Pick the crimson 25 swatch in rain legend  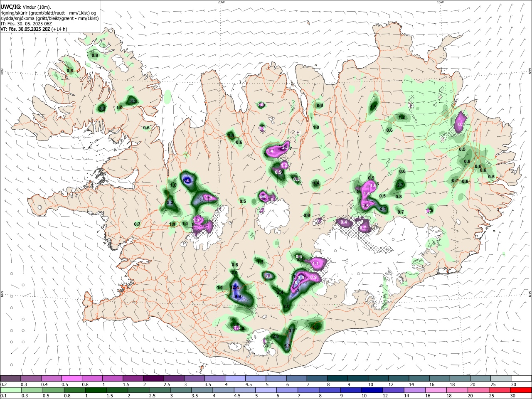pos(500,390)
